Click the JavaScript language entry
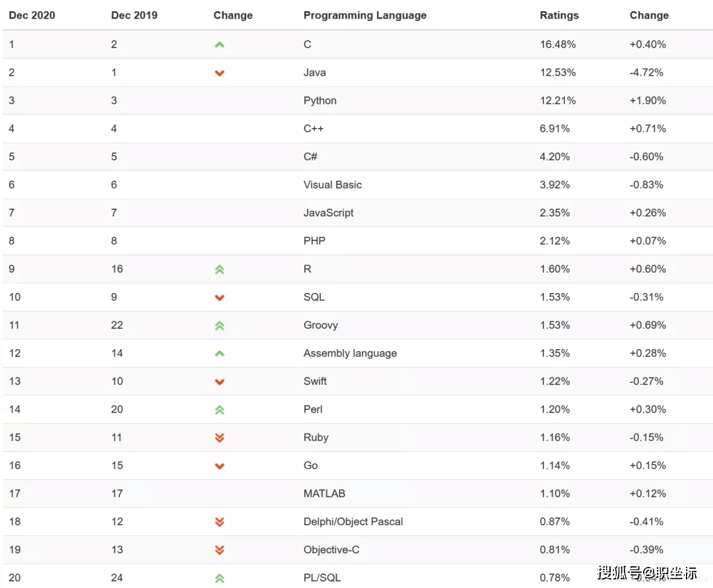Viewport: 713px width, 588px height. [329, 212]
